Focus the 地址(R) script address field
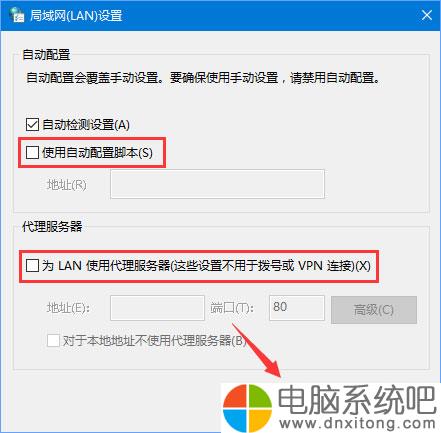Viewport: 441px width, 433px height. [x=217, y=184]
